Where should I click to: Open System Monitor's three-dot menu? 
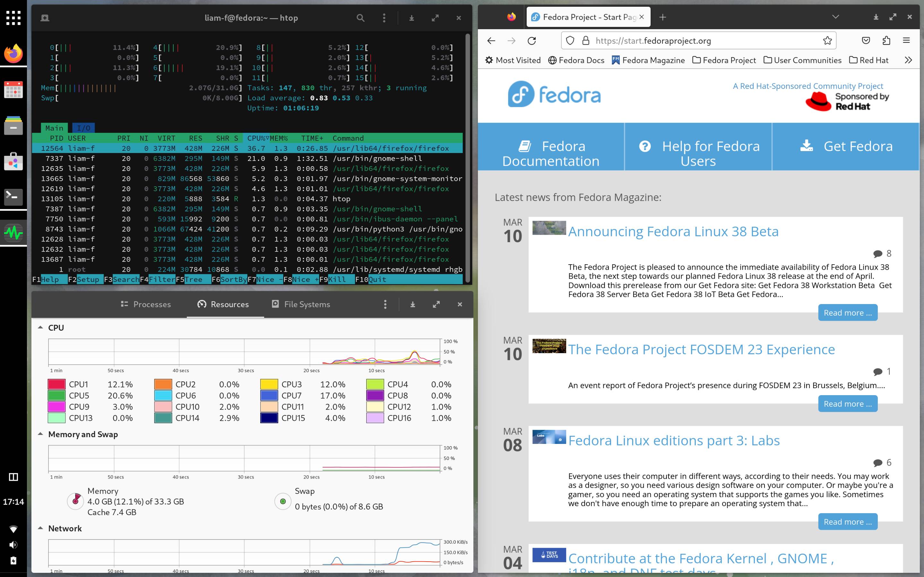385,304
